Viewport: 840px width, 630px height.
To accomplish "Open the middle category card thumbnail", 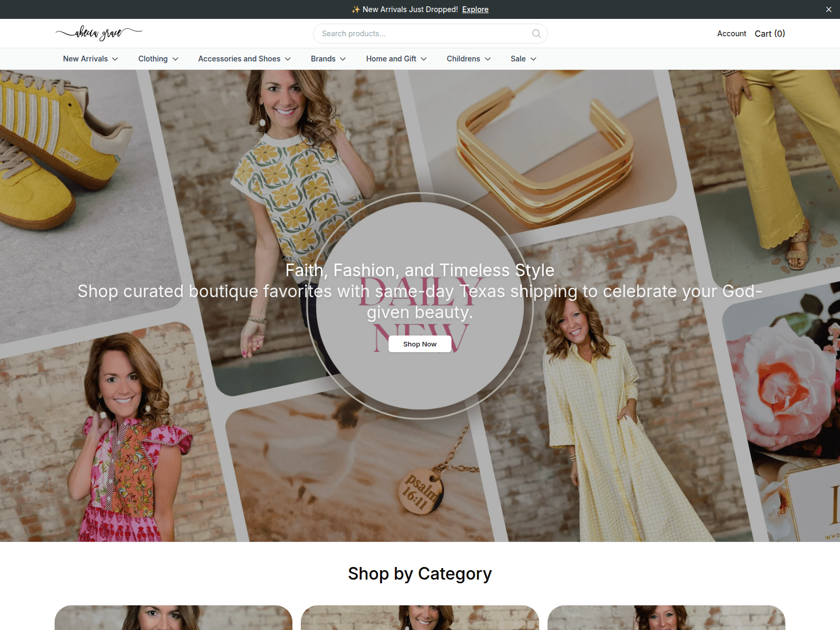I will point(420,617).
